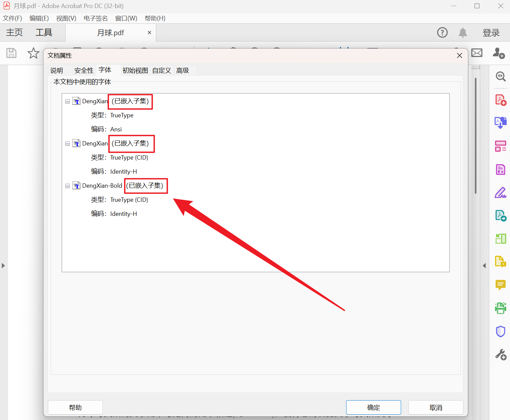Open the 电子签名 menu
The image size is (510, 420).
pyautogui.click(x=96, y=18)
